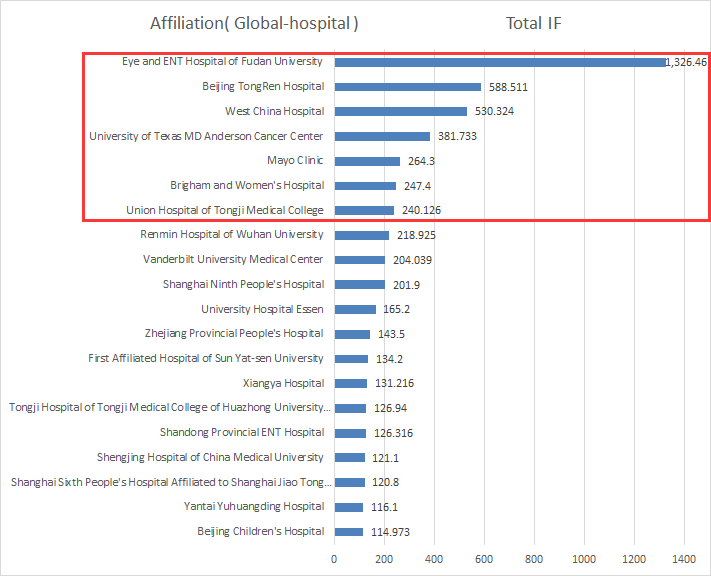Image resolution: width=711 pixels, height=576 pixels.
Task: Click Shandong Provincial ENT Hospital label
Action: [242, 432]
